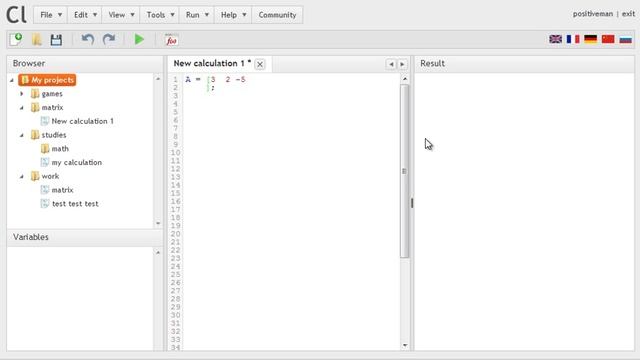Select the math item under studies
The width and height of the screenshot is (640, 360).
pyautogui.click(x=60, y=149)
